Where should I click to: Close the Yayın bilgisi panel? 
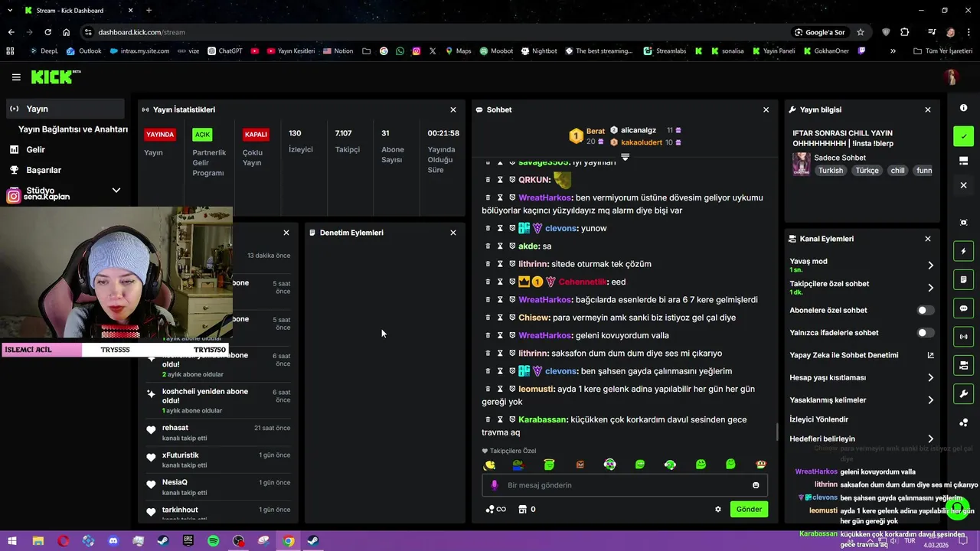pos(928,110)
